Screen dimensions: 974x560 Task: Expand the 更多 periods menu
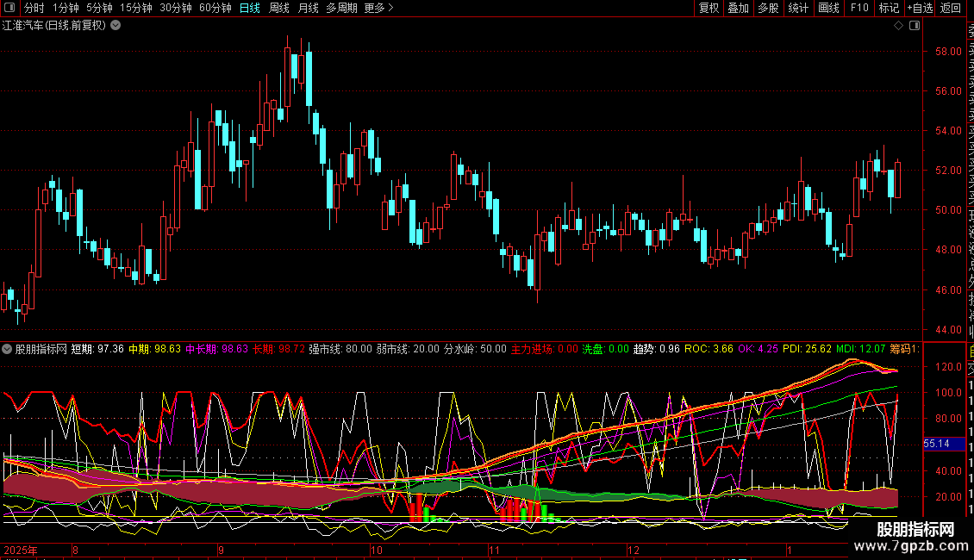(378, 9)
